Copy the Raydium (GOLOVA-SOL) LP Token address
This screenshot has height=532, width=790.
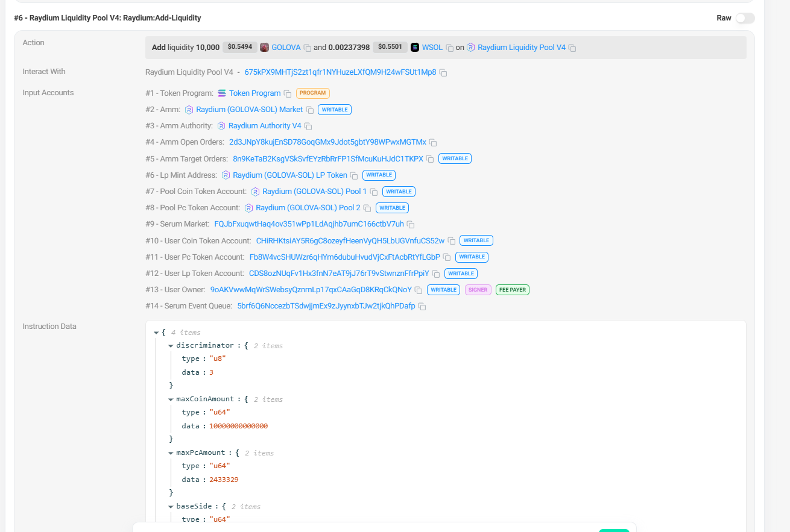pyautogui.click(x=354, y=175)
